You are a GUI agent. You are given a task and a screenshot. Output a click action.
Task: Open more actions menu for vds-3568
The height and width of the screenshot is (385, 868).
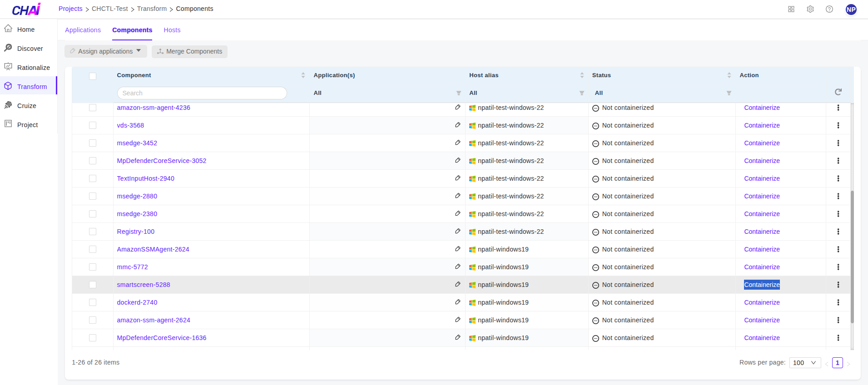pyautogui.click(x=838, y=125)
